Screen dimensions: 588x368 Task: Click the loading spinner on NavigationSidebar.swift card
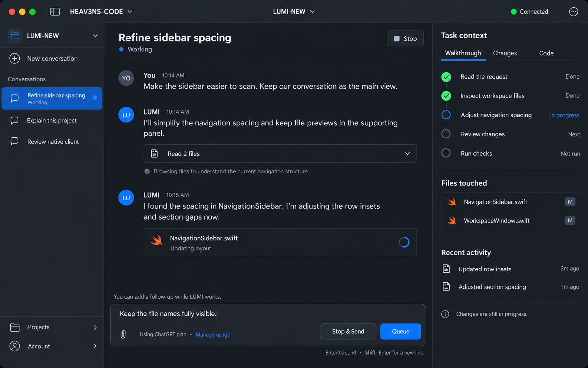[404, 242]
